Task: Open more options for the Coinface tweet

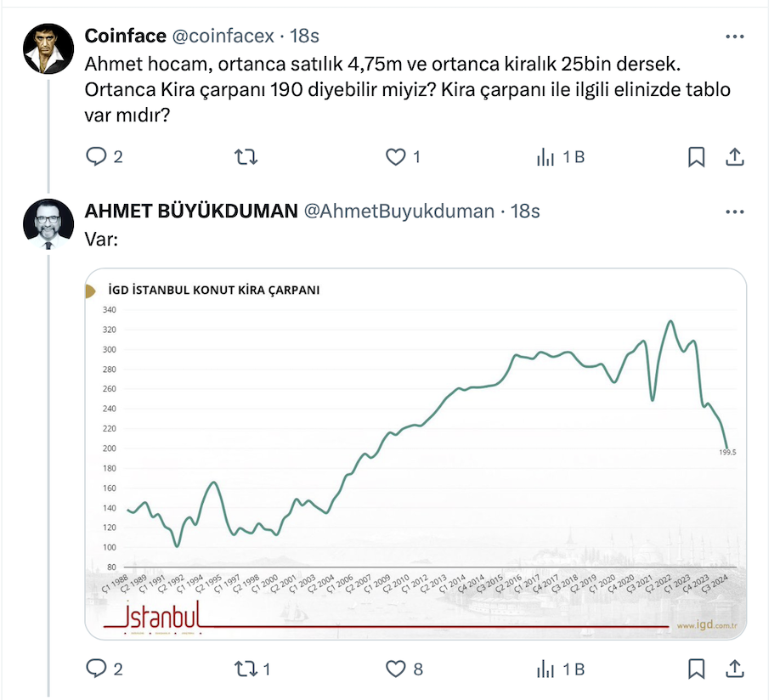Action: pyautogui.click(x=735, y=37)
